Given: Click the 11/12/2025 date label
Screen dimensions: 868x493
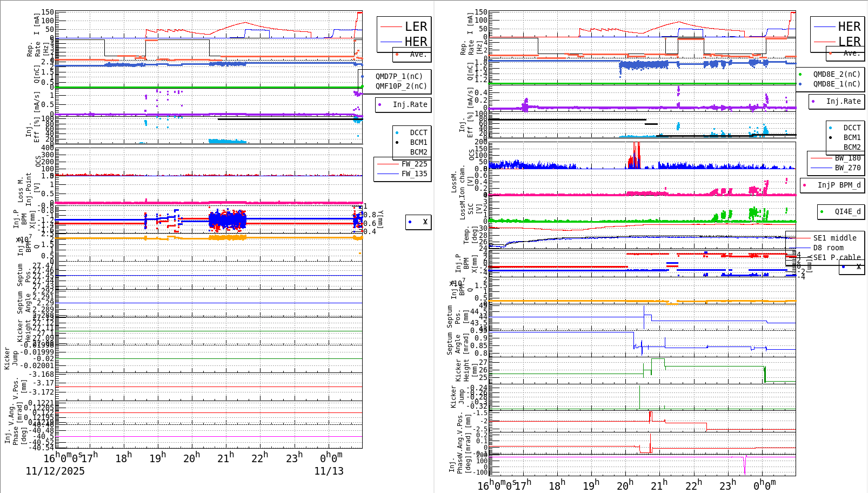Looking at the screenshot, I should tap(55, 471).
